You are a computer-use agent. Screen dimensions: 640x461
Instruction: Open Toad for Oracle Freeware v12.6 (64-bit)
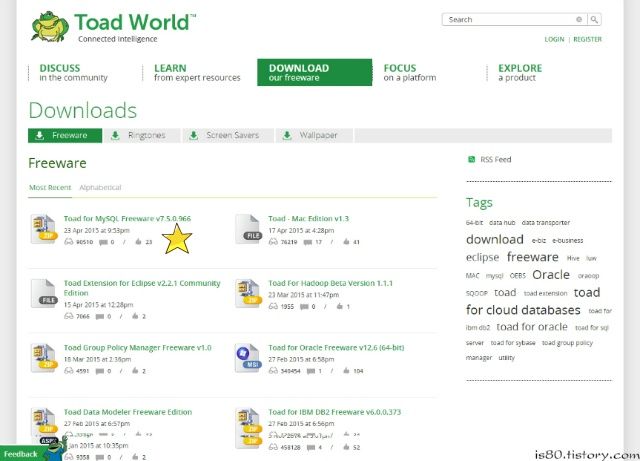[336, 347]
